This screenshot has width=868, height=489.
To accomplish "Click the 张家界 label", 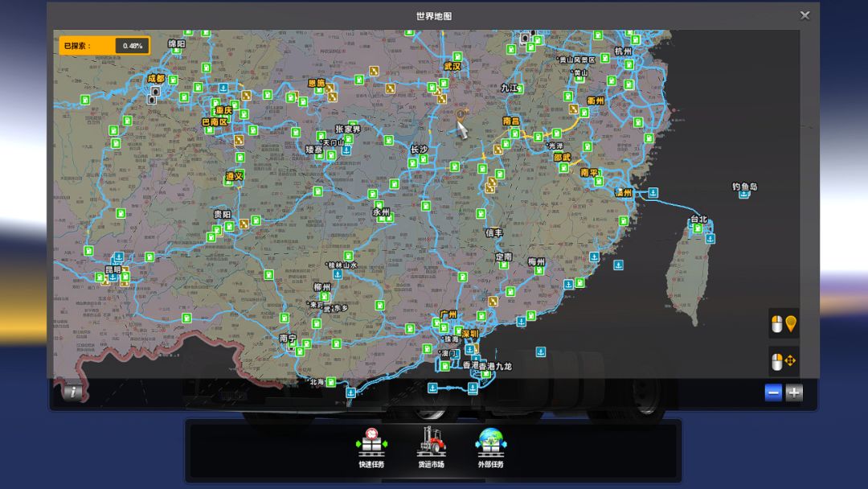I will (x=348, y=129).
